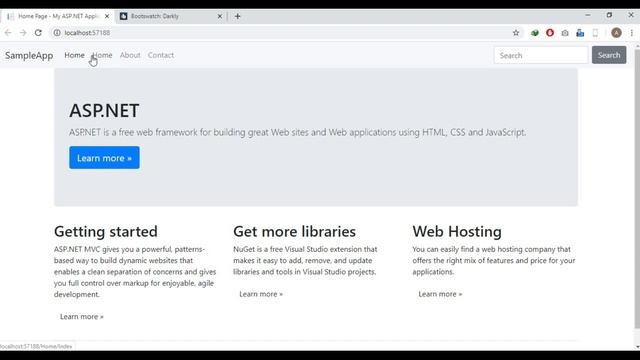Restore down the browser window

pos(609,15)
